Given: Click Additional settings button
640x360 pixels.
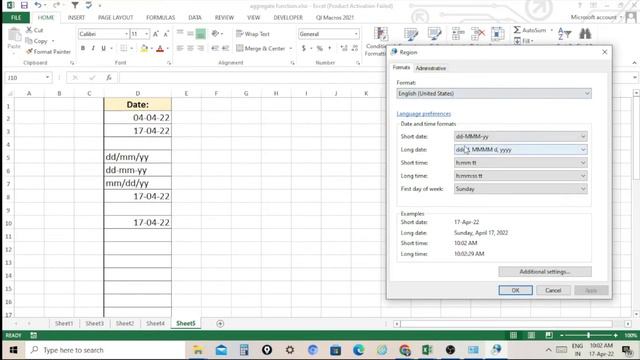Looking at the screenshot, I should 545,271.
